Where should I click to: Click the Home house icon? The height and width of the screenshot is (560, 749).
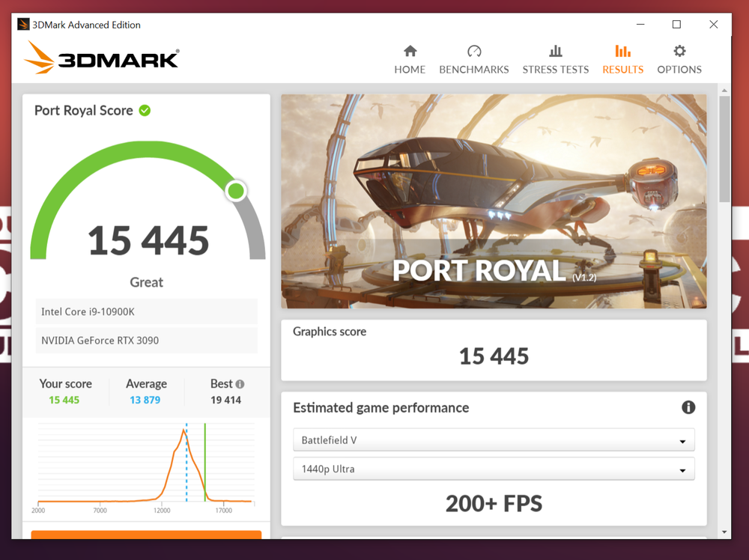[410, 52]
